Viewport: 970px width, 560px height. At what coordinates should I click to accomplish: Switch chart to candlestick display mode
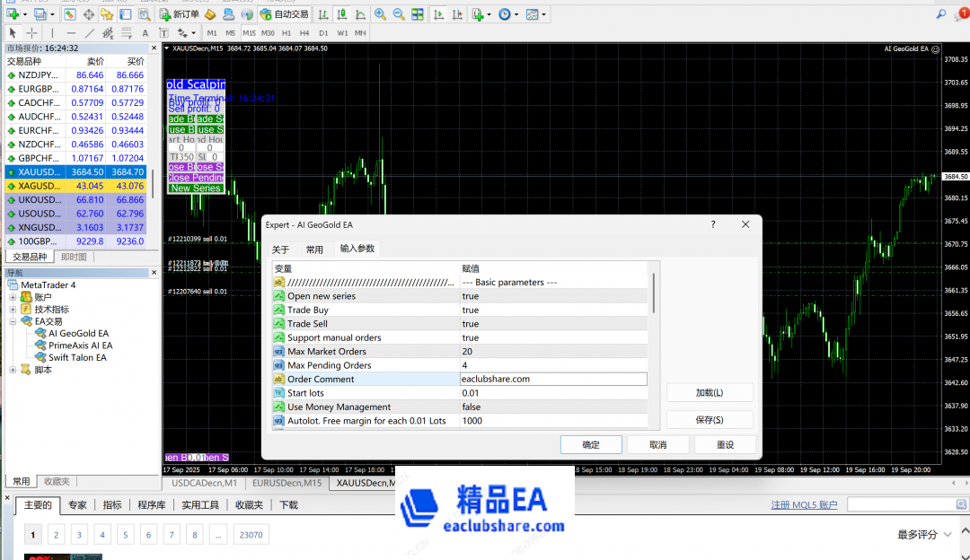point(341,14)
